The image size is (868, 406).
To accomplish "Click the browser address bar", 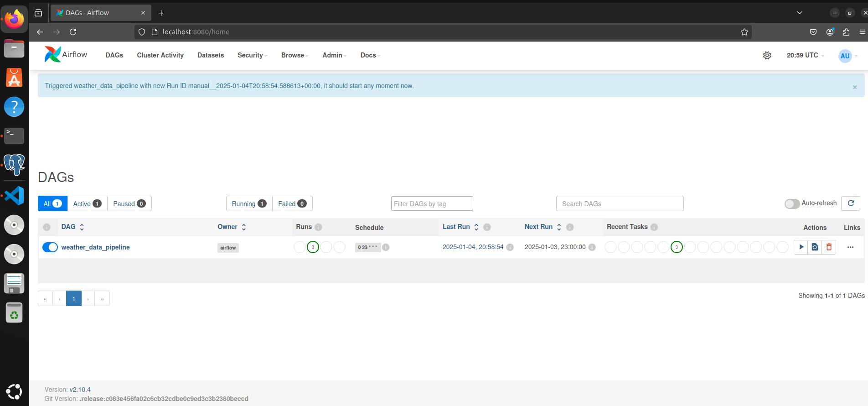I will click(x=442, y=32).
